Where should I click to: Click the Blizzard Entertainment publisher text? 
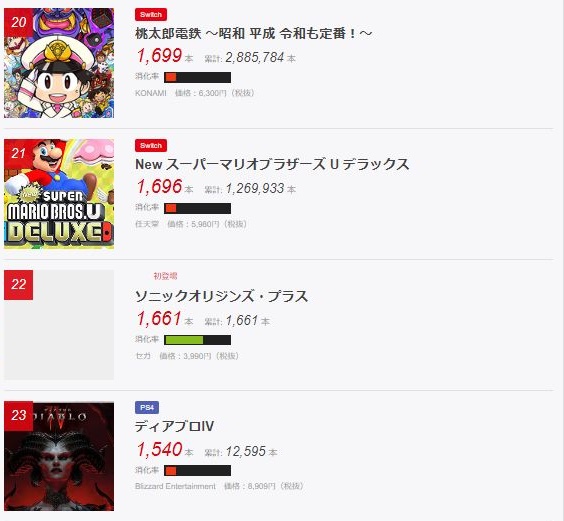(175, 486)
